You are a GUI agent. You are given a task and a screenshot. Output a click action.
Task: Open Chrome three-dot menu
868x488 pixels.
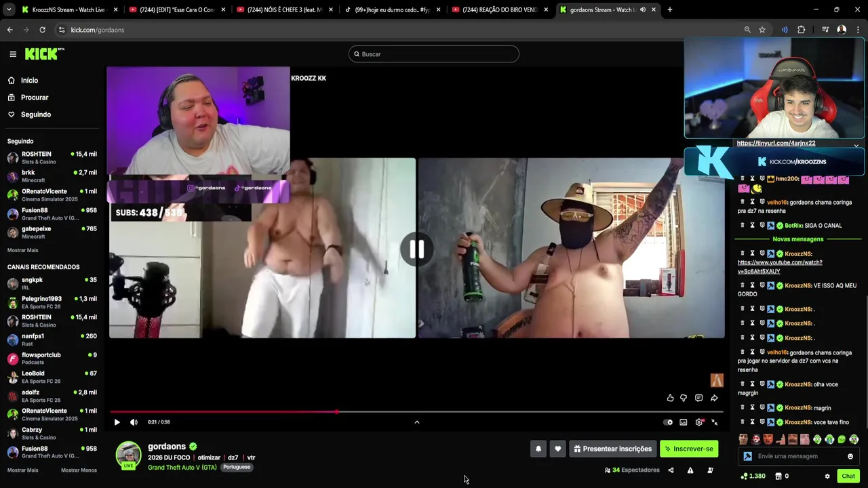(x=858, y=30)
